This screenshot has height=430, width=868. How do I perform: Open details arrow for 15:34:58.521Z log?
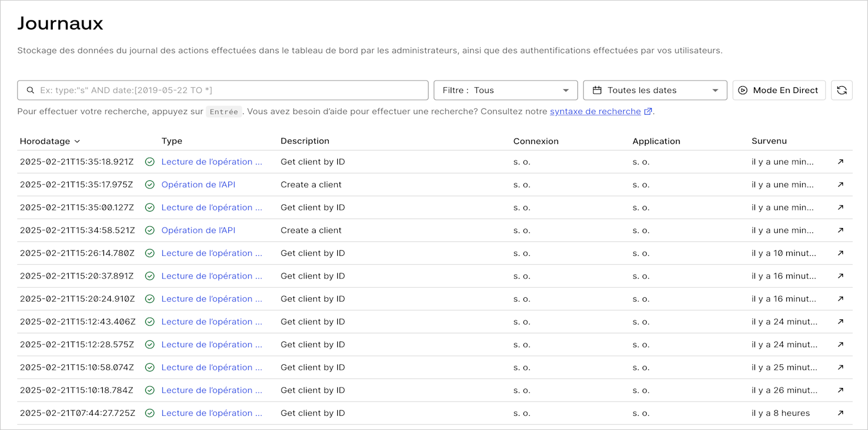841,230
